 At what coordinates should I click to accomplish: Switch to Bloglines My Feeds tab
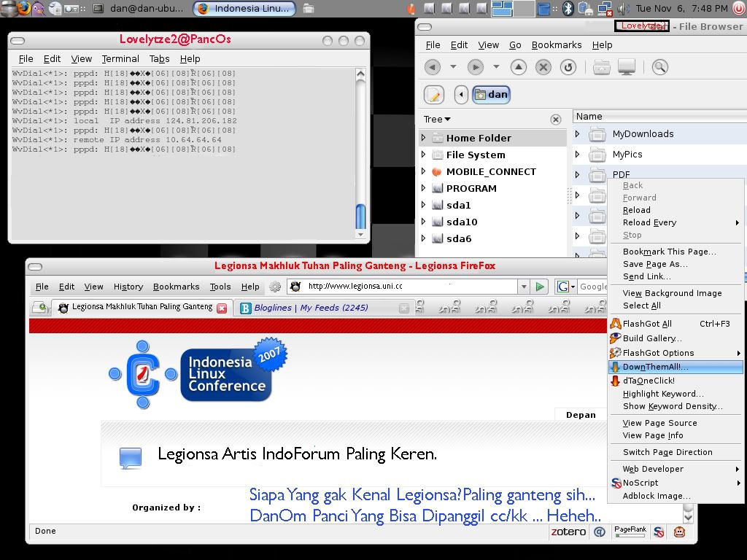323,308
